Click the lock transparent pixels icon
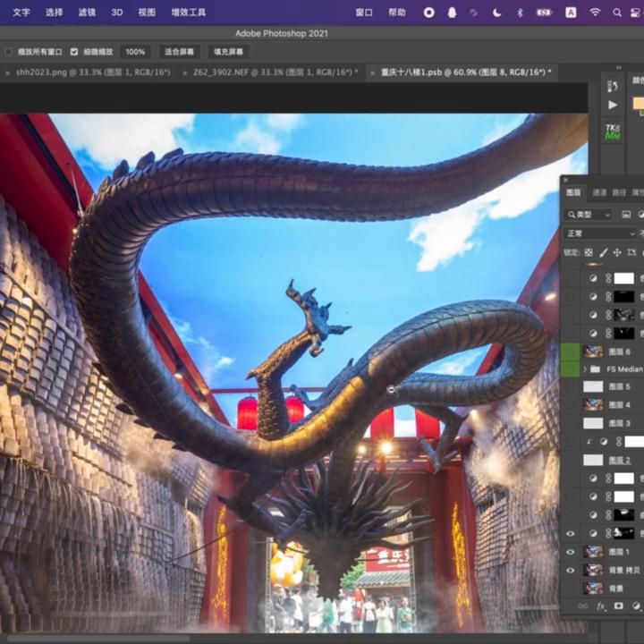The width and height of the screenshot is (644, 644). pyautogui.click(x=589, y=253)
